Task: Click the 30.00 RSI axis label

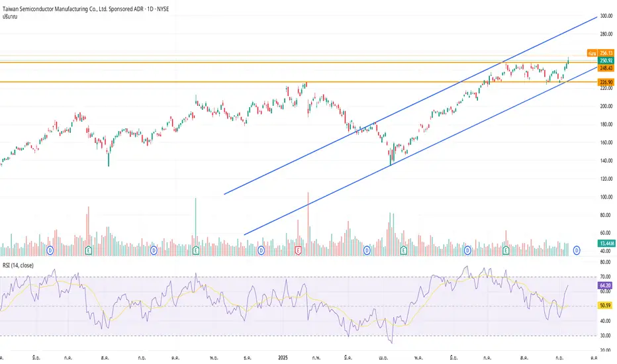Action: 605,336
